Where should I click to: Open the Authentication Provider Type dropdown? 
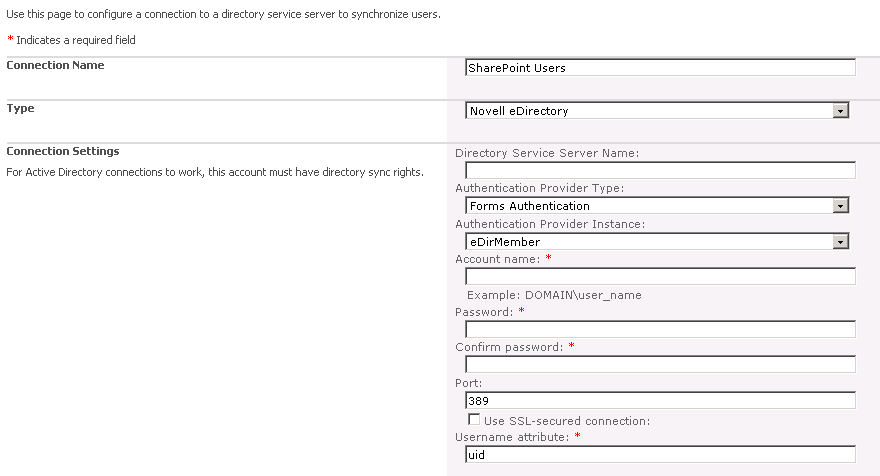tap(657, 205)
